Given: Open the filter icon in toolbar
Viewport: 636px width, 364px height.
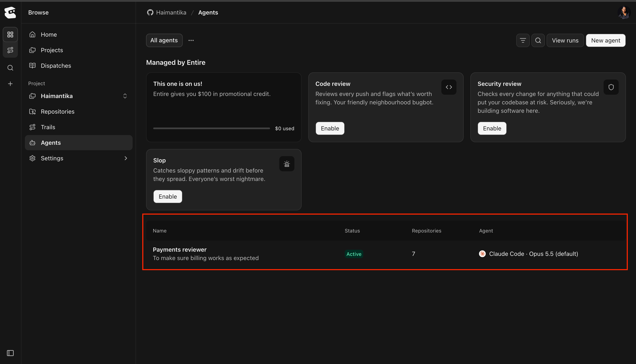Looking at the screenshot, I should [523, 40].
